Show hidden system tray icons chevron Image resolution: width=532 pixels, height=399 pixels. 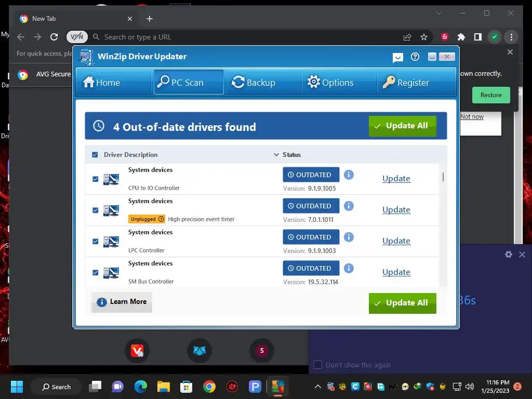(317, 387)
